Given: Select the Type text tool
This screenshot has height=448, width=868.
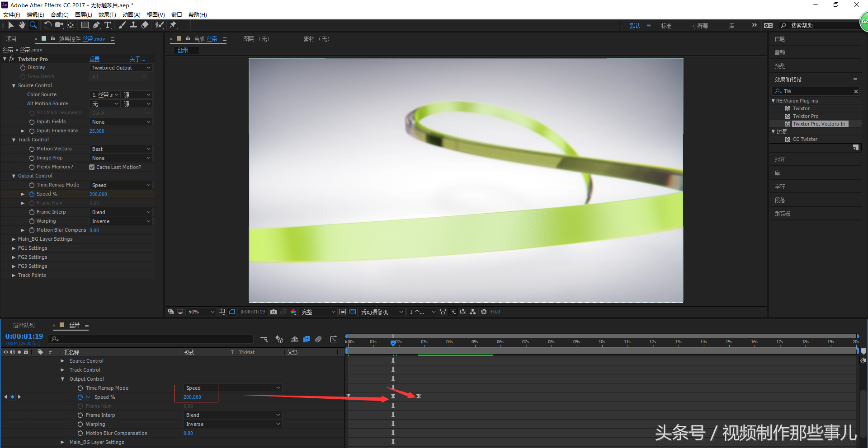Looking at the screenshot, I should pyautogui.click(x=108, y=25).
